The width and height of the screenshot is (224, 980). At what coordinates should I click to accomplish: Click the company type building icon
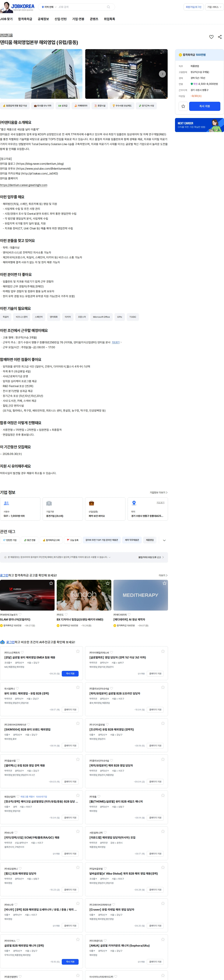click(x=49, y=503)
